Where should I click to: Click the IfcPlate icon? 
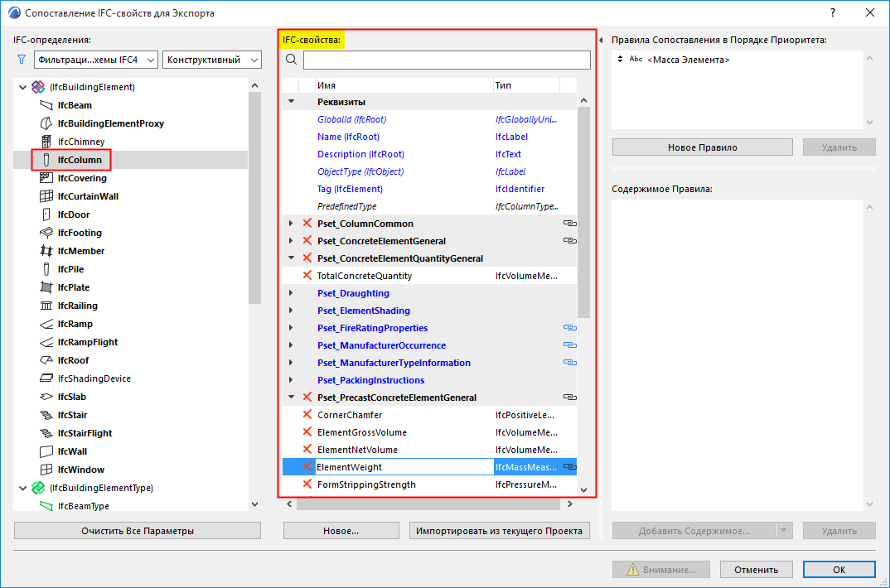coord(46,287)
